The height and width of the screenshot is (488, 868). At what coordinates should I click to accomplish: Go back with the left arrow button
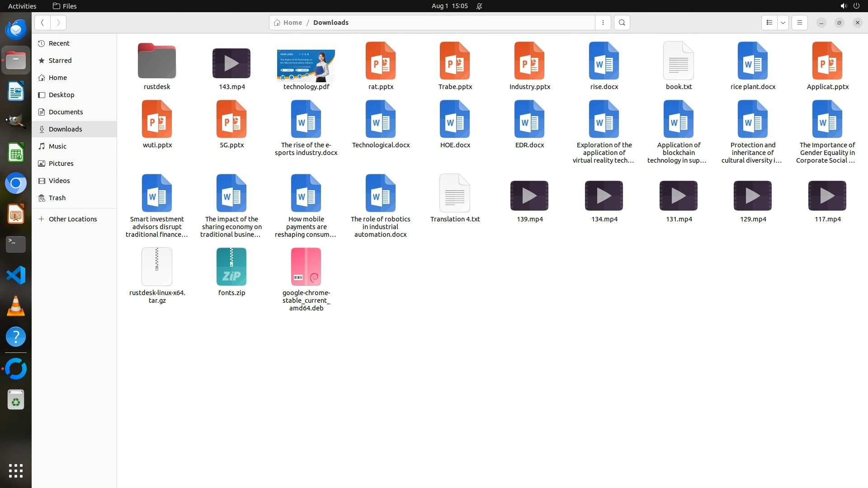tap(42, 23)
